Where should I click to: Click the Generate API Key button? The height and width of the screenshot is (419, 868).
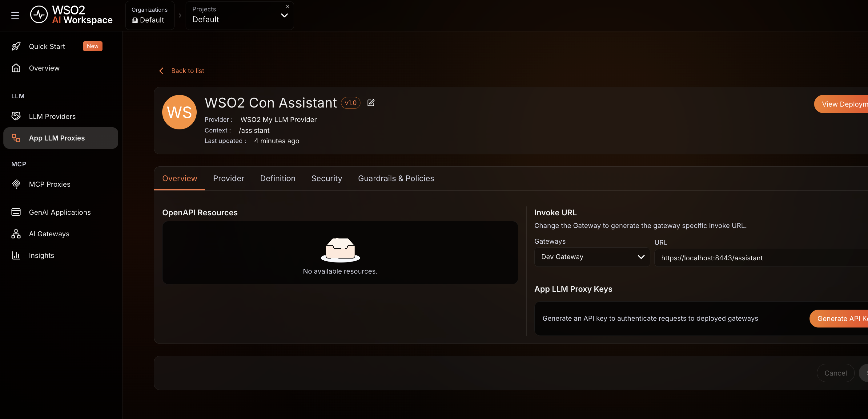coord(839,319)
